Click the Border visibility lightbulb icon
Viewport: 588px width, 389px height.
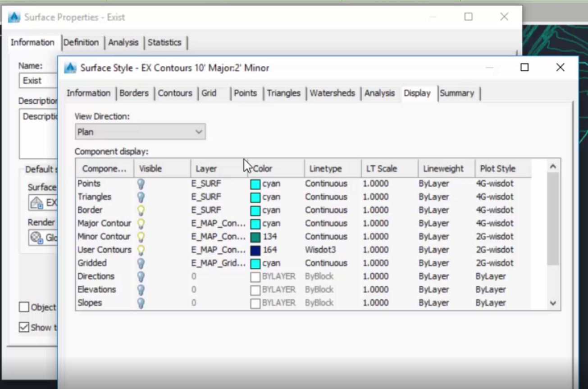pos(141,210)
